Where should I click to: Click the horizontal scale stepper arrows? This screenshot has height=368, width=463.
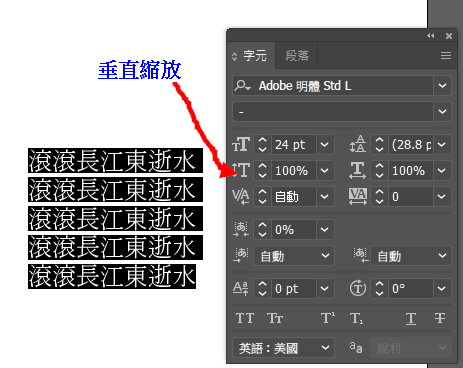[380, 171]
